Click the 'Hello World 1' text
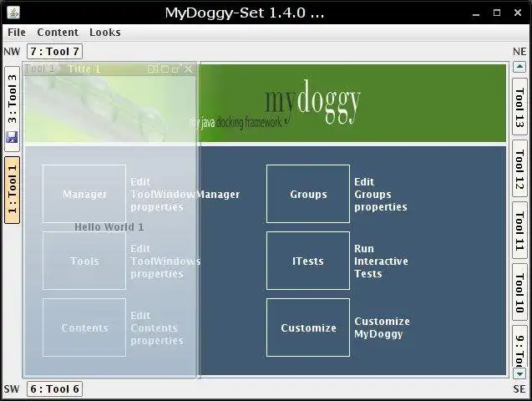The height and width of the screenshot is (401, 532). pos(109,227)
